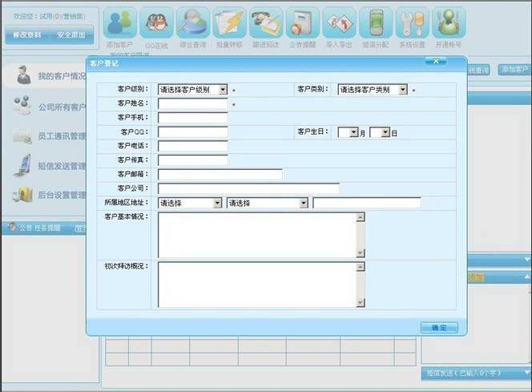
Task: Click the 客户基本情况 text area
Action: coord(257,235)
